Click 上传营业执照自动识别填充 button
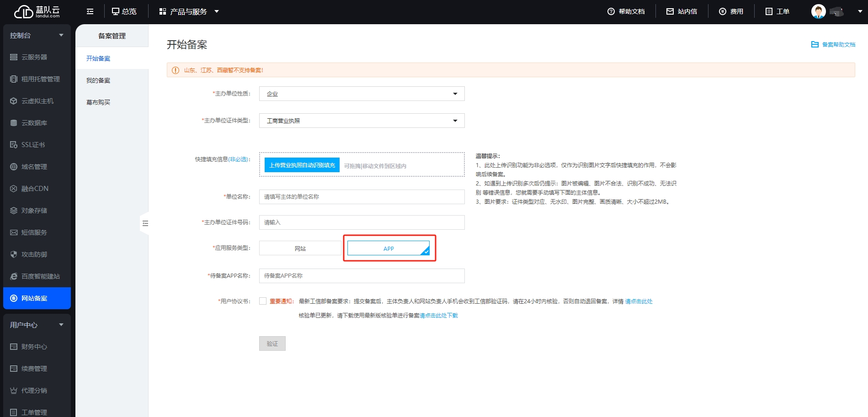The image size is (868, 417). coord(302,165)
